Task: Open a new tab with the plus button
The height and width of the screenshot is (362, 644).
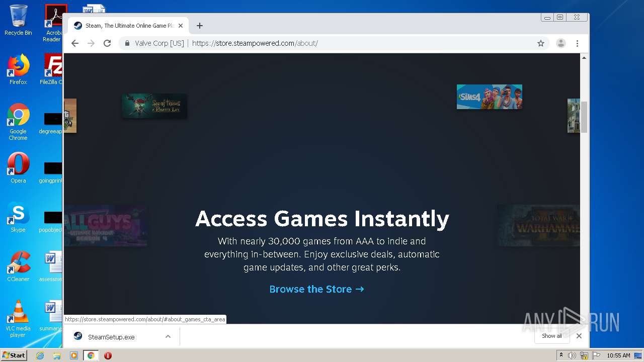Action: pos(200,26)
